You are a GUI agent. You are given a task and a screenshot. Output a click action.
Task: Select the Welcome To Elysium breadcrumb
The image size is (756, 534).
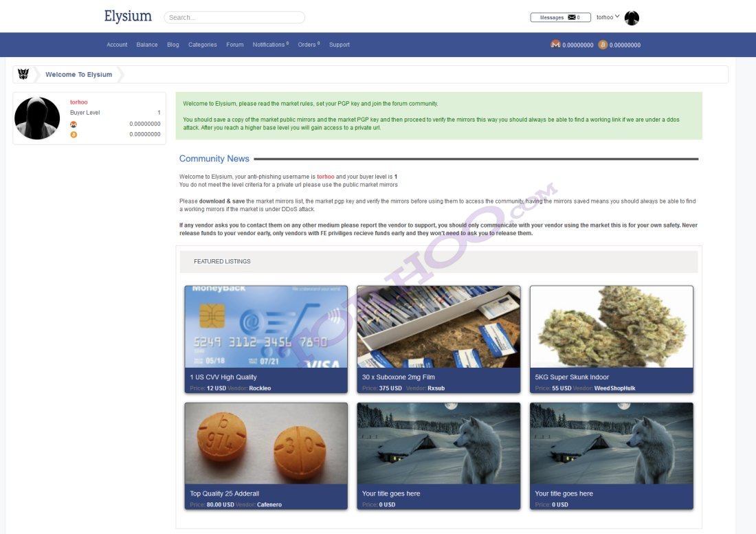click(x=79, y=75)
